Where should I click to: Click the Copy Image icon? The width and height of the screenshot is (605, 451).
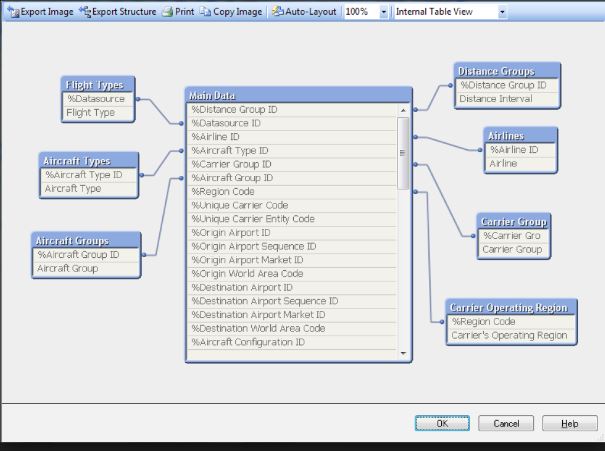pos(205,12)
